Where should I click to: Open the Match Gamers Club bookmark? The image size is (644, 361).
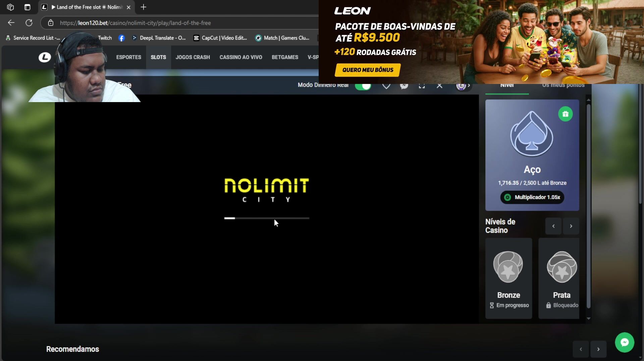click(x=282, y=38)
